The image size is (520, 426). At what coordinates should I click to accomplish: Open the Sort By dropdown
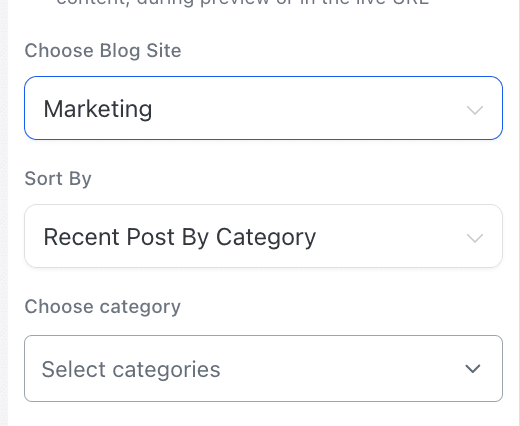click(x=263, y=236)
